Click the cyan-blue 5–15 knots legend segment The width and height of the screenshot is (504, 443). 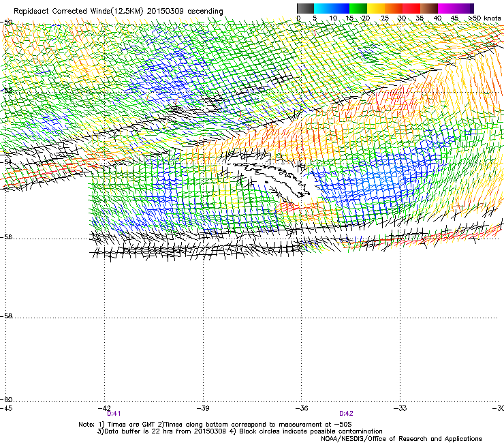[332, 8]
